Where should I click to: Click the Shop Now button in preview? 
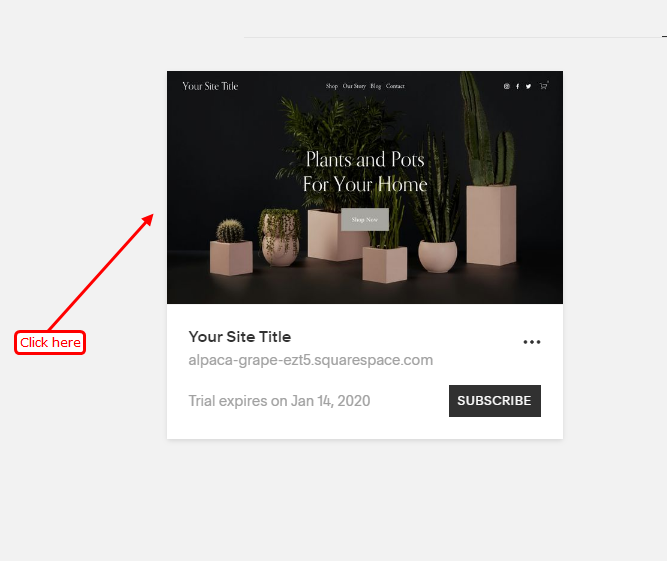[x=365, y=219]
